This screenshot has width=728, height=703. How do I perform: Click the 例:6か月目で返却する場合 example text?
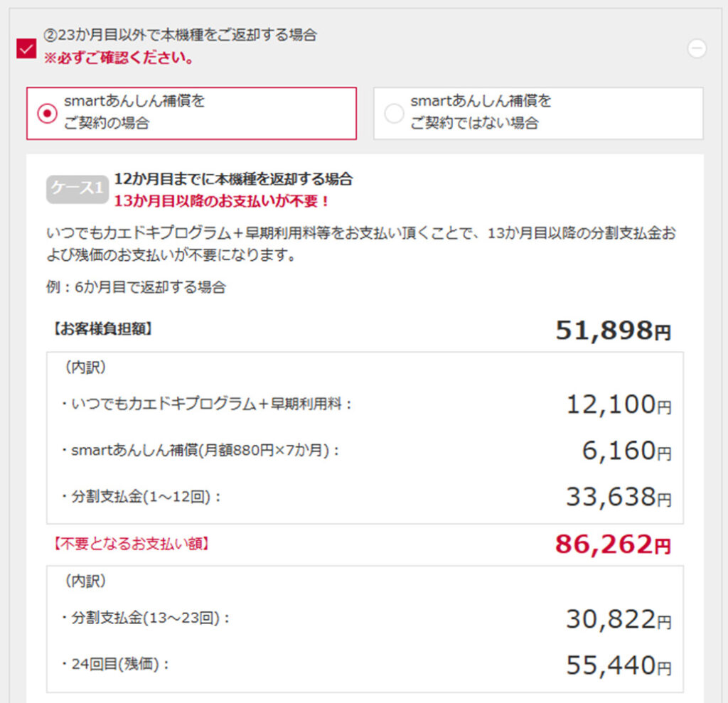click(135, 287)
